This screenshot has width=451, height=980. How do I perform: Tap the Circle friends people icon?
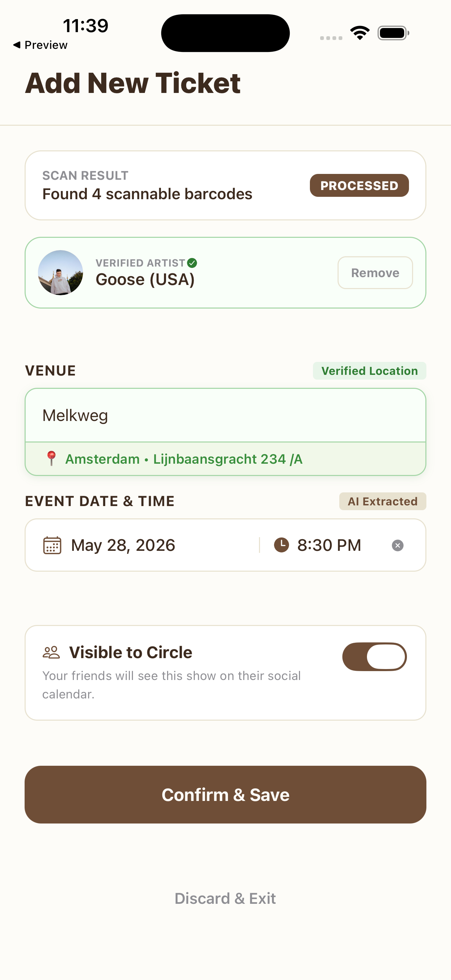click(51, 652)
